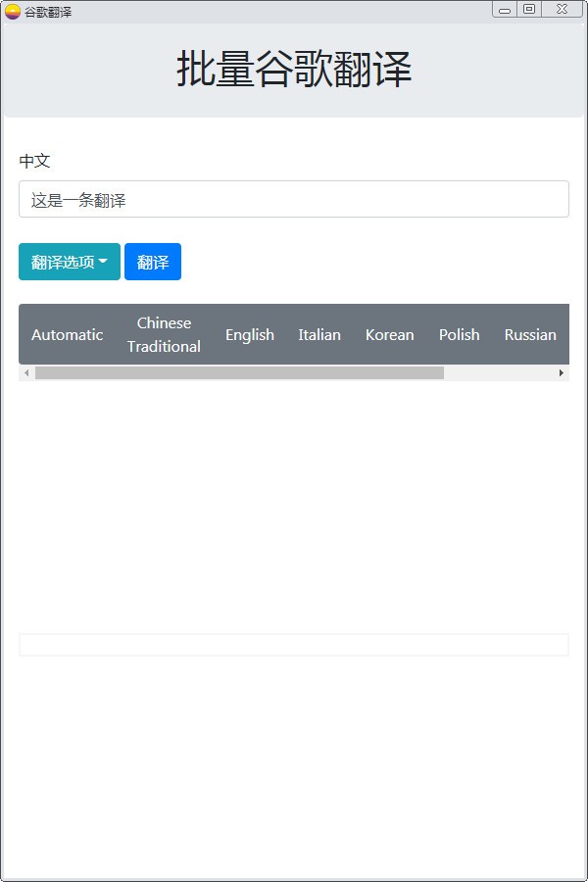
Task: Select the Russian column header
Action: pos(530,335)
